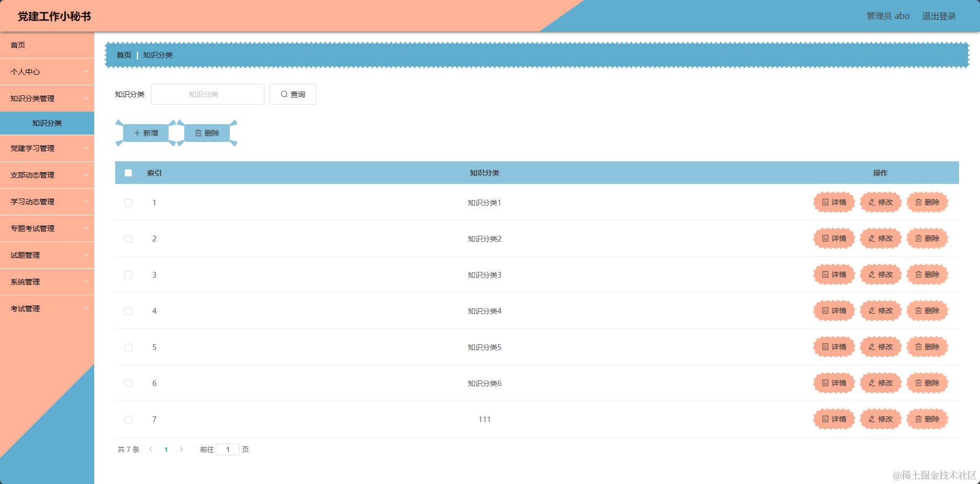This screenshot has height=484, width=980.
Task: Go to previous page arrow in pagination
Action: [151, 449]
